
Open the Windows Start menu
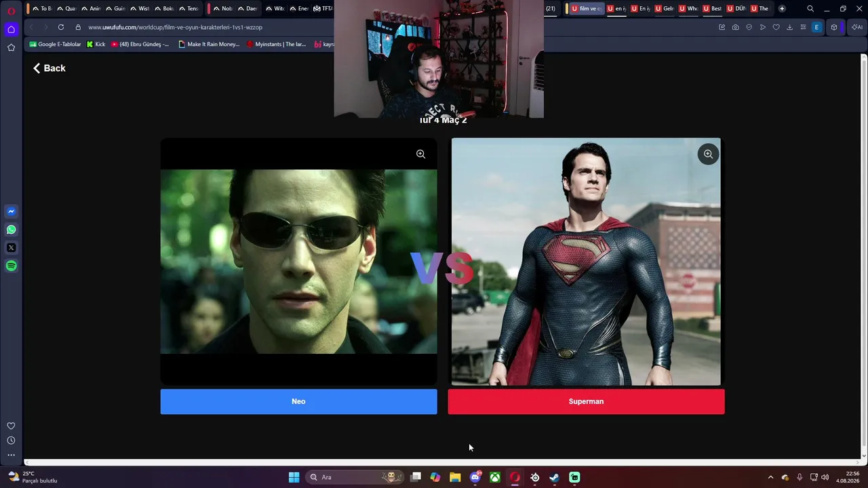tap(294, 477)
